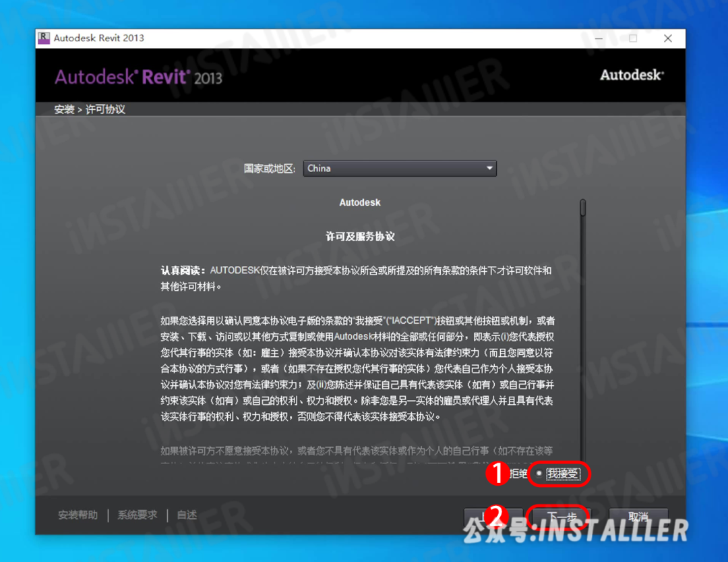Open the 安装帮助 link
This screenshot has height=562, width=728.
78,515
